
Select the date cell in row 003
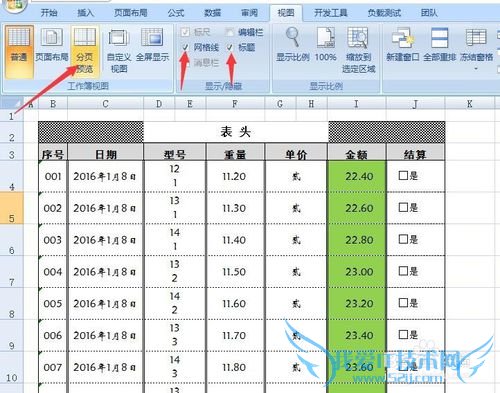pos(106,240)
